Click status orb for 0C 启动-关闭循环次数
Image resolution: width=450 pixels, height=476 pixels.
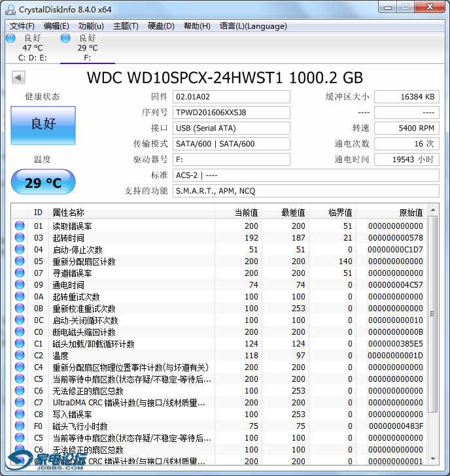[x=20, y=320]
